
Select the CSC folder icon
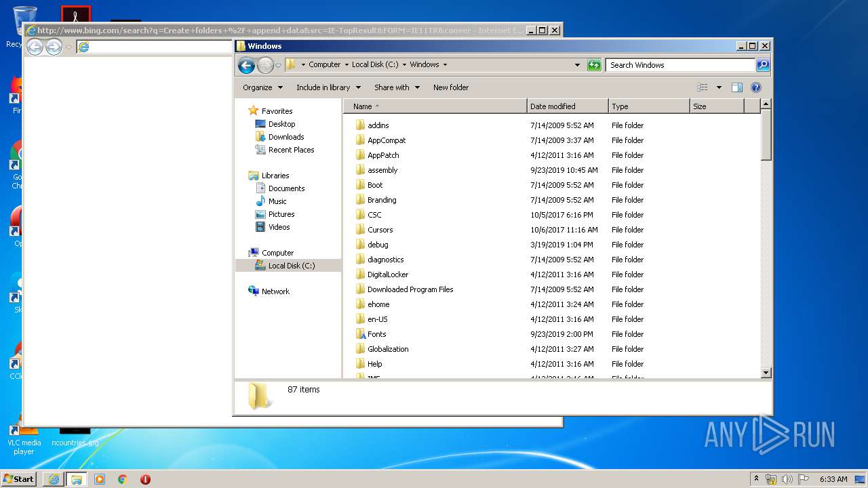point(361,215)
